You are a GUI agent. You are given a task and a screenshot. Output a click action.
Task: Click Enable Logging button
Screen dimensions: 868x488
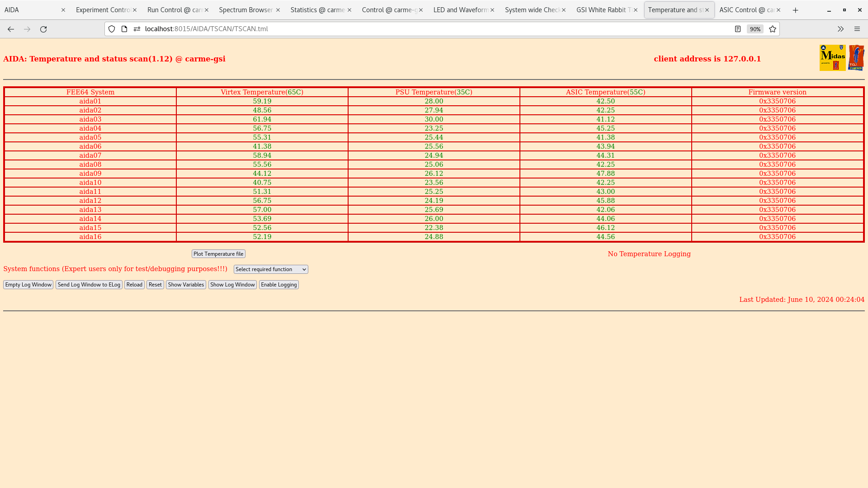point(278,284)
